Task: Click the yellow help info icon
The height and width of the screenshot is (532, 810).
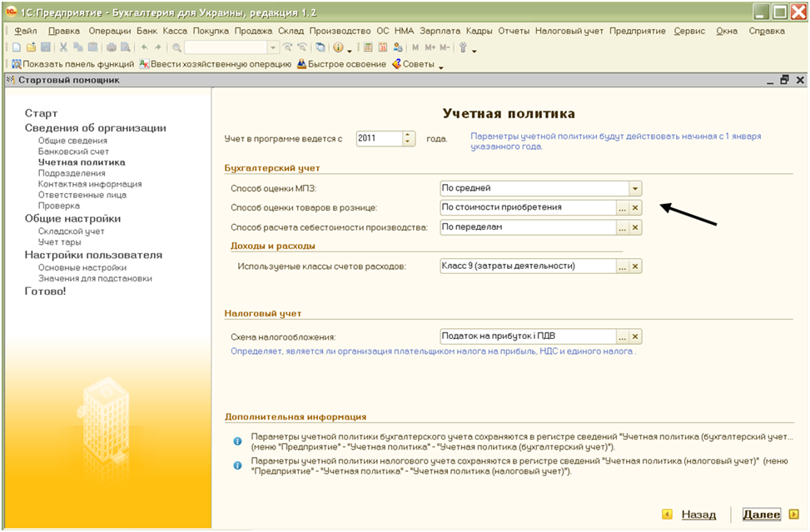Action: [338, 47]
